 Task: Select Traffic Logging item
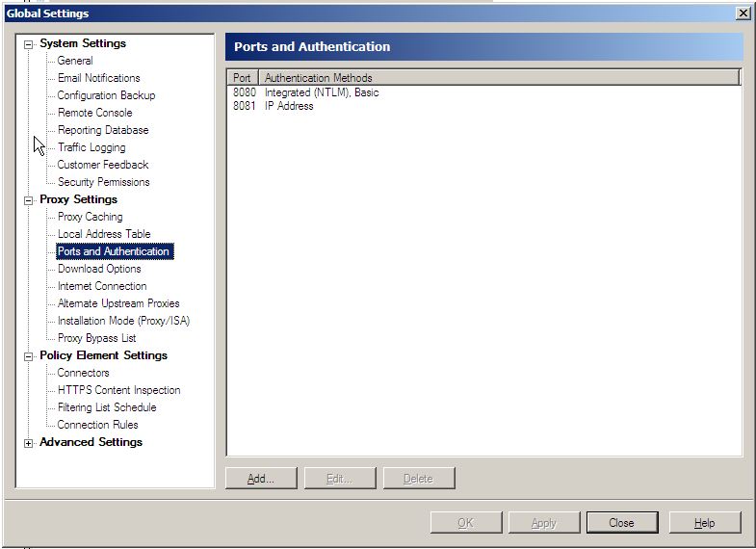pos(91,147)
